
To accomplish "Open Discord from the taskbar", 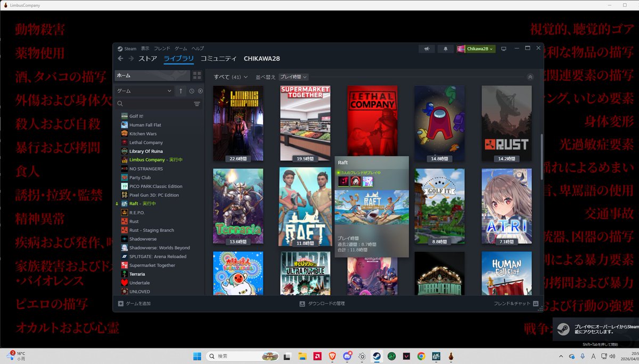I will click(347, 355).
